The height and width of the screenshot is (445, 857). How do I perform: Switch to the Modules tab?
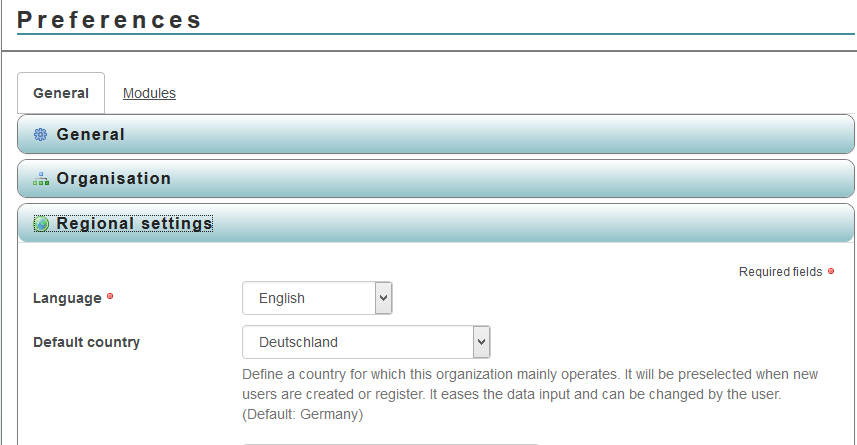click(149, 93)
